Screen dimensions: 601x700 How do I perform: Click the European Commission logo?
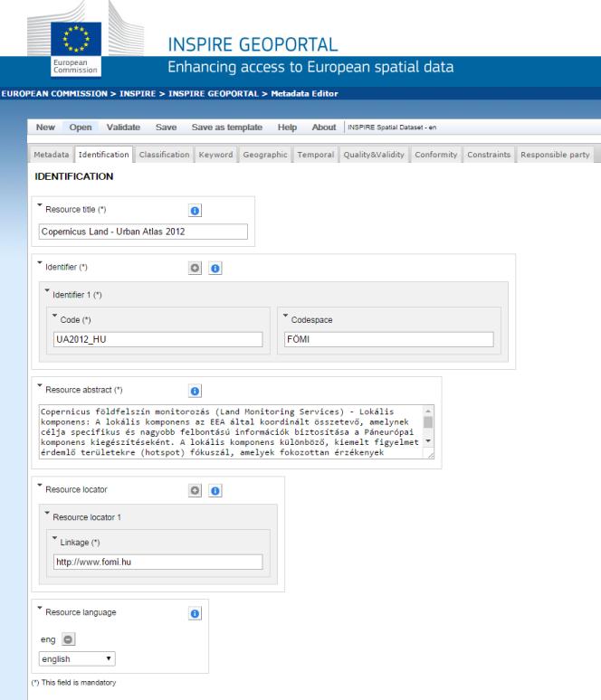point(75,49)
